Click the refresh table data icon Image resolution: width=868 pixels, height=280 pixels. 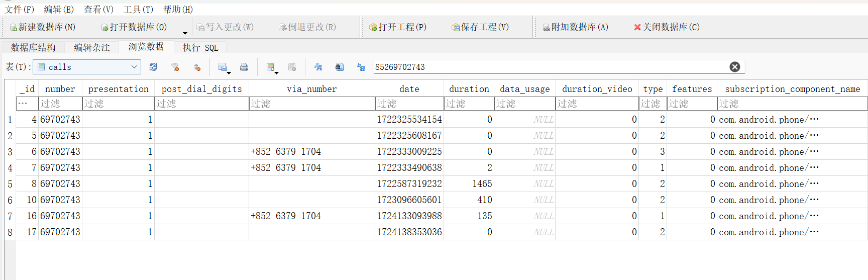(153, 67)
